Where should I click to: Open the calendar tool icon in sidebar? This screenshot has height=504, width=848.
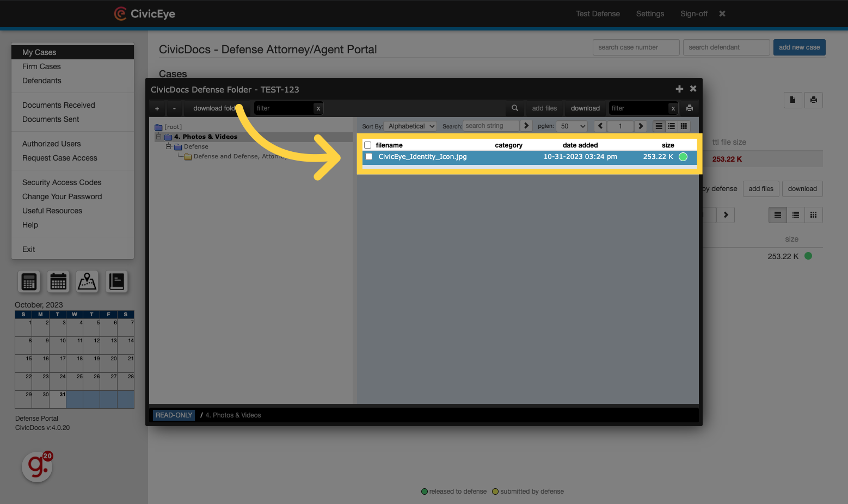(x=58, y=281)
